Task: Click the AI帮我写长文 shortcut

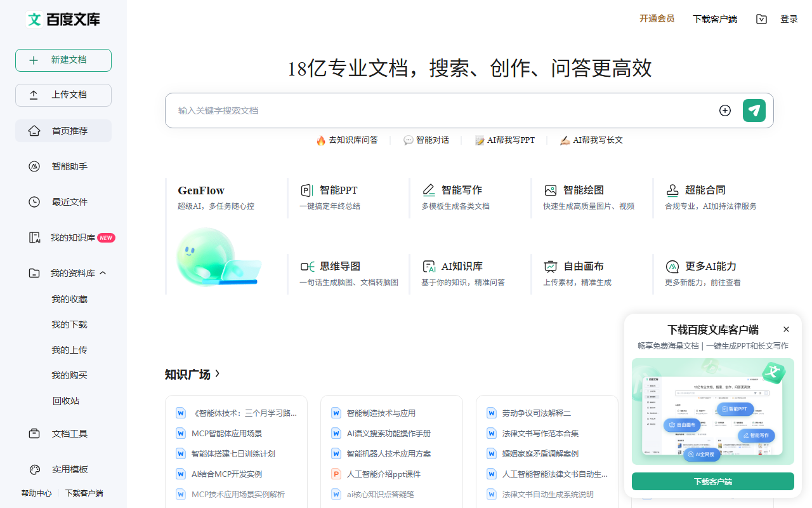Action: point(591,140)
